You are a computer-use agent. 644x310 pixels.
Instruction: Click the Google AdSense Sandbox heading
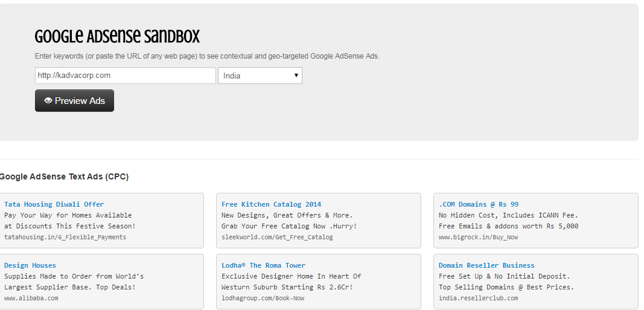117,37
